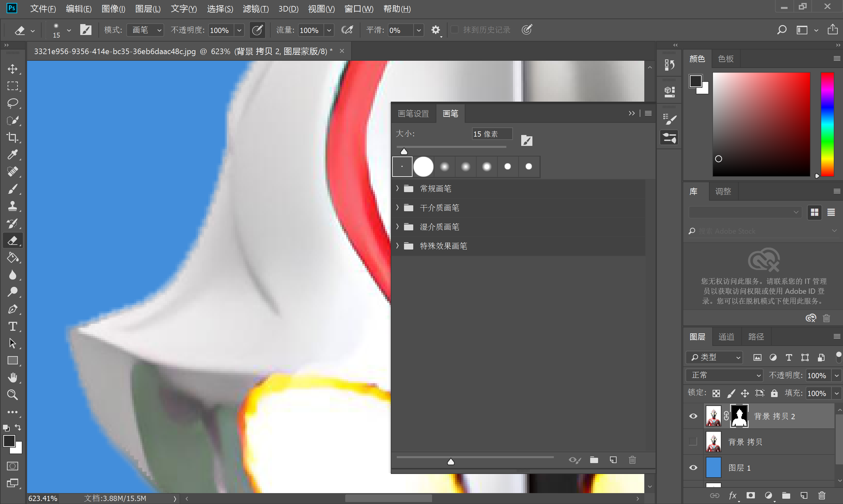Screen dimensions: 843x504
Task: Switch to the 路径 tab
Action: (x=756, y=337)
